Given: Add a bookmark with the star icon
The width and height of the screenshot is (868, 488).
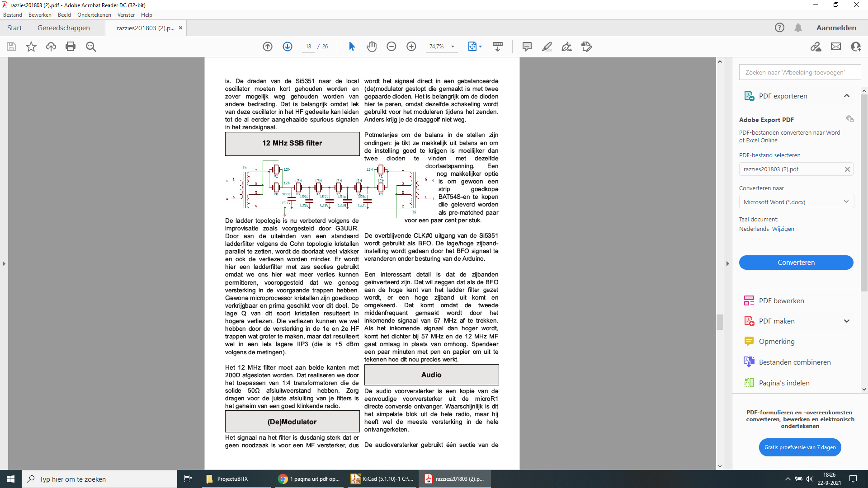Looking at the screenshot, I should pyautogui.click(x=31, y=47).
